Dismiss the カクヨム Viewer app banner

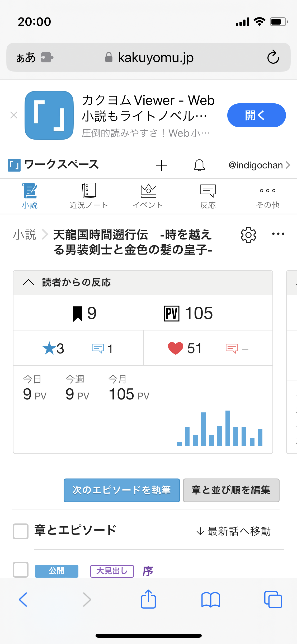tap(14, 115)
